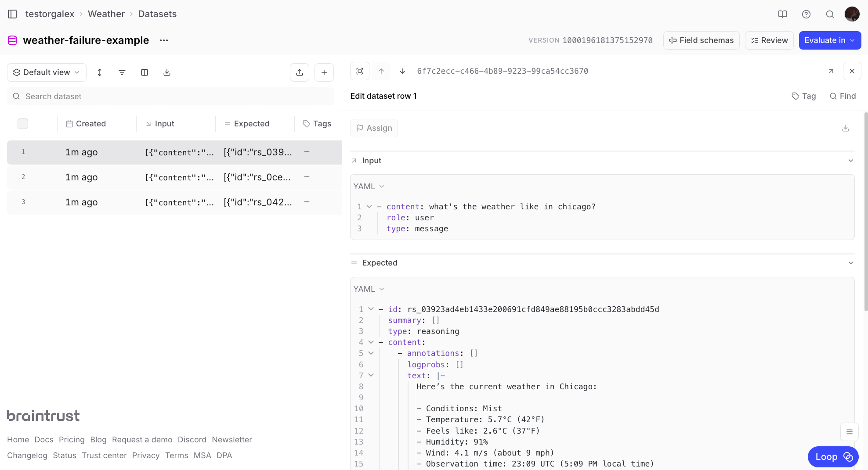Viewport: 868px width, 470px height.
Task: Sort by Created column header
Action: (86, 124)
